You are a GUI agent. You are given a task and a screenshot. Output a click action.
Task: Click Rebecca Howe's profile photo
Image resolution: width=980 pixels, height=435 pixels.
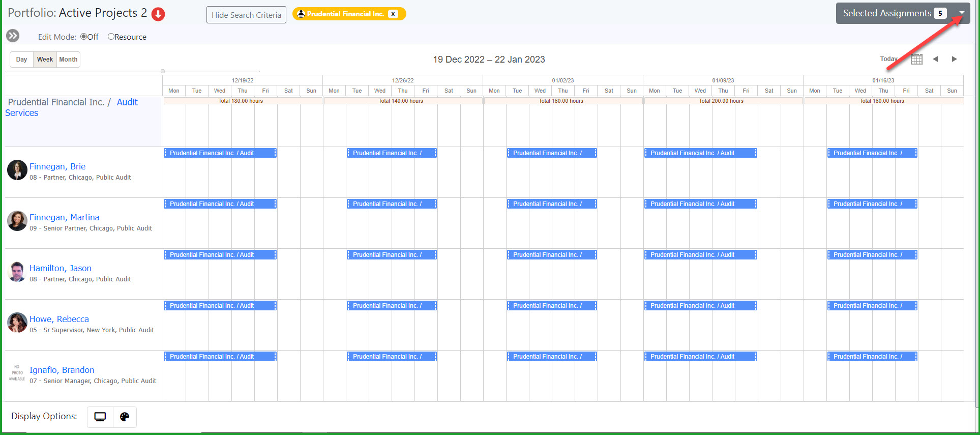click(17, 323)
